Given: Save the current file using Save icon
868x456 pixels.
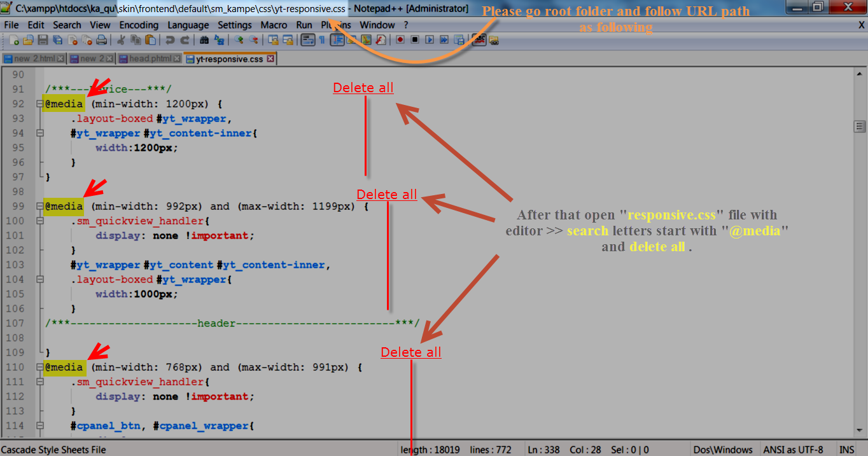Looking at the screenshot, I should coord(43,40).
